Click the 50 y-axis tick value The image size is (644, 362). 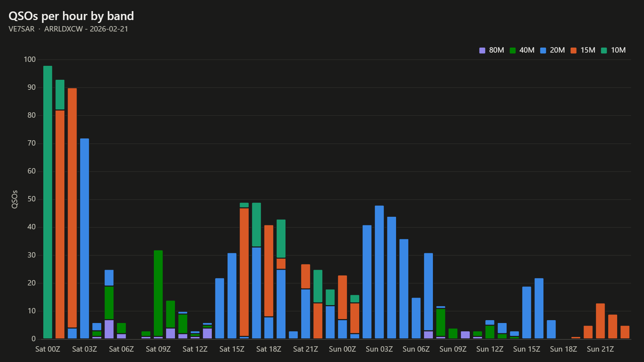pyautogui.click(x=31, y=199)
